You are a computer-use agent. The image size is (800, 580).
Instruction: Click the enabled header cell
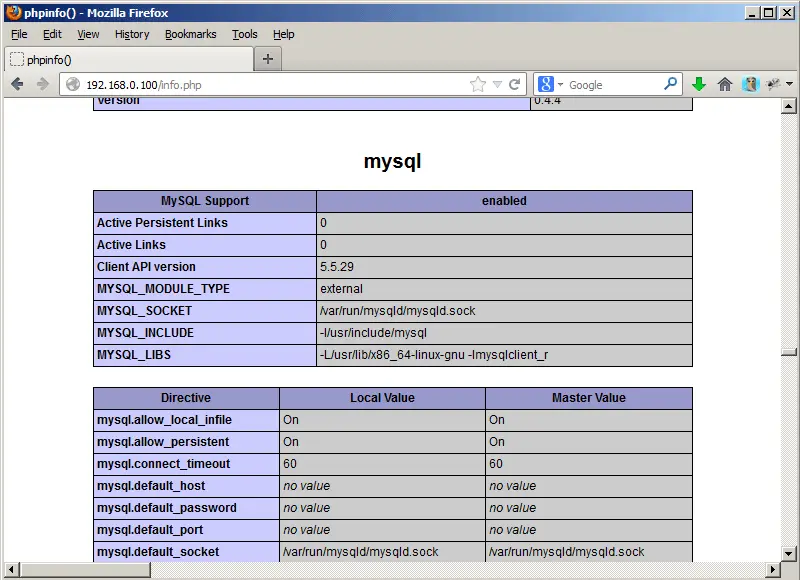(x=504, y=201)
